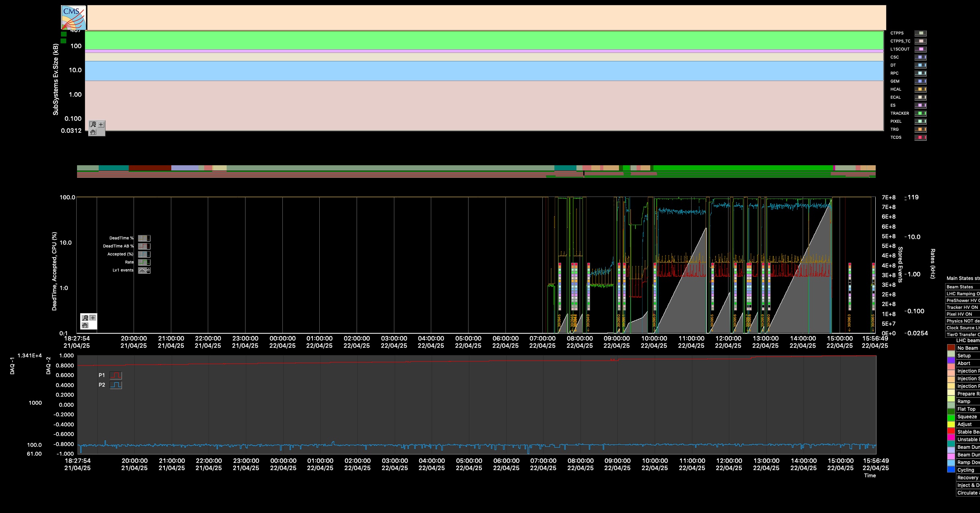
Task: Select pan hand tool in deadtime chart
Action: pyautogui.click(x=85, y=325)
